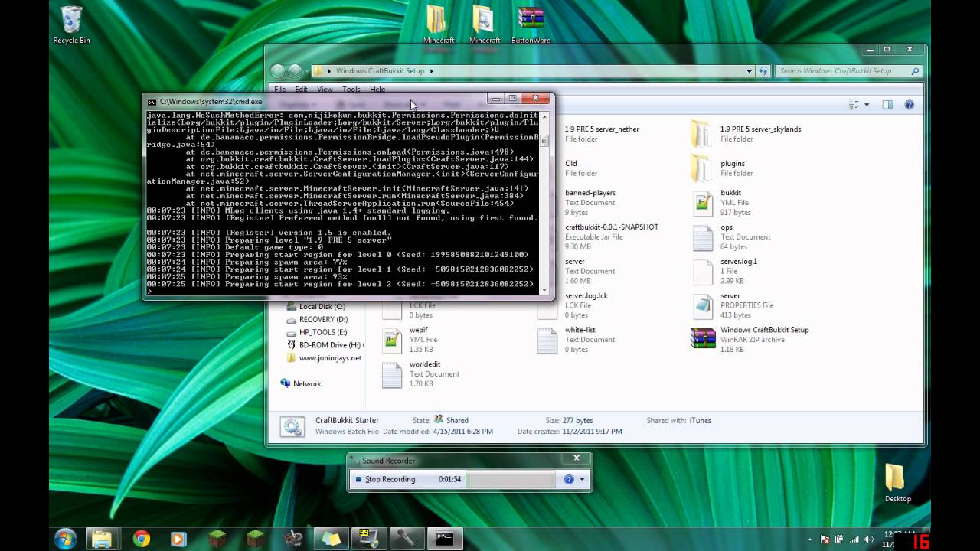Open the Explorer Tools menu

point(351,90)
